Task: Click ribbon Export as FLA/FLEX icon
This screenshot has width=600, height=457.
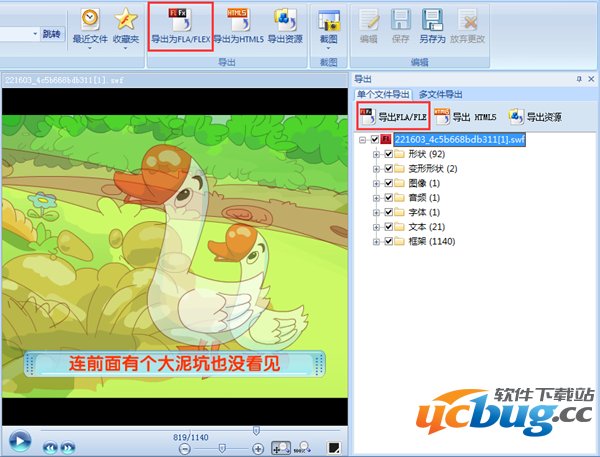Action: tap(180, 19)
